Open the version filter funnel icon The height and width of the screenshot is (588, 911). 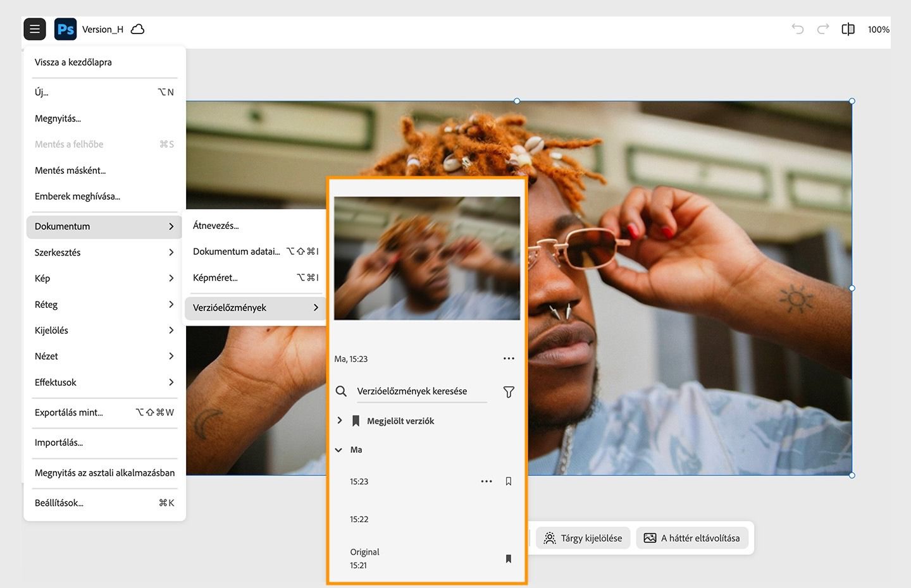tap(509, 392)
